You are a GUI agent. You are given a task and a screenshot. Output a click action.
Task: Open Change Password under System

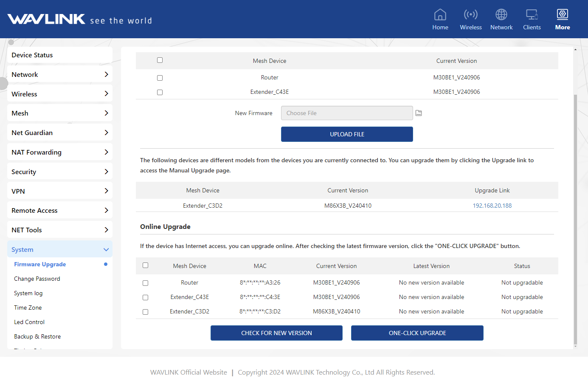click(37, 279)
